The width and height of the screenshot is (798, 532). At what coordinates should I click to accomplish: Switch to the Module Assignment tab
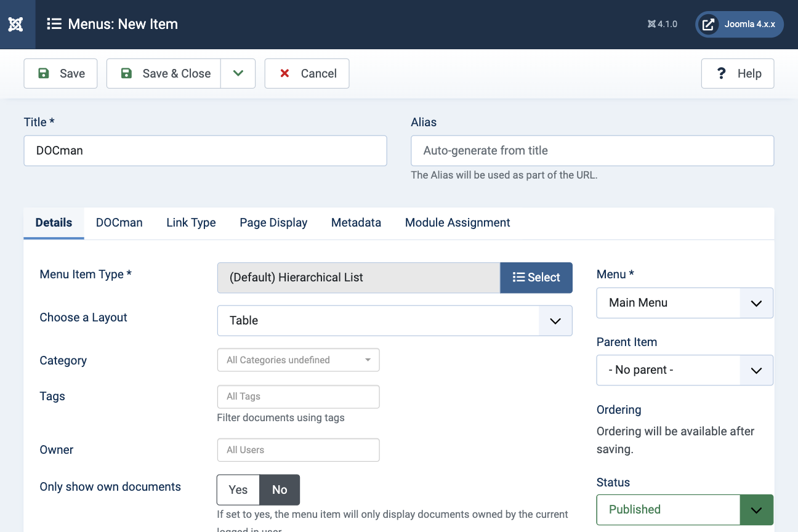pyautogui.click(x=457, y=223)
